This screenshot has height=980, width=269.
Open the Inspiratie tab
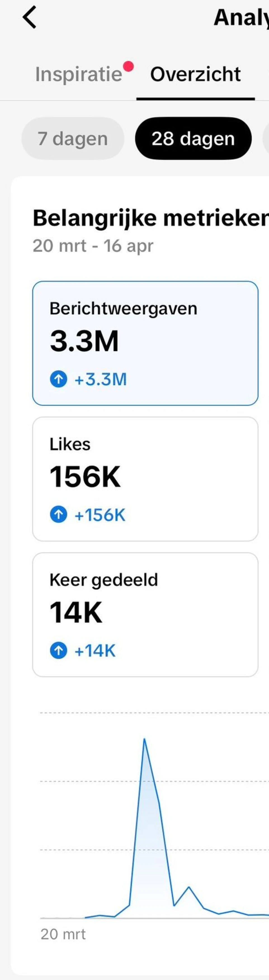click(x=79, y=74)
